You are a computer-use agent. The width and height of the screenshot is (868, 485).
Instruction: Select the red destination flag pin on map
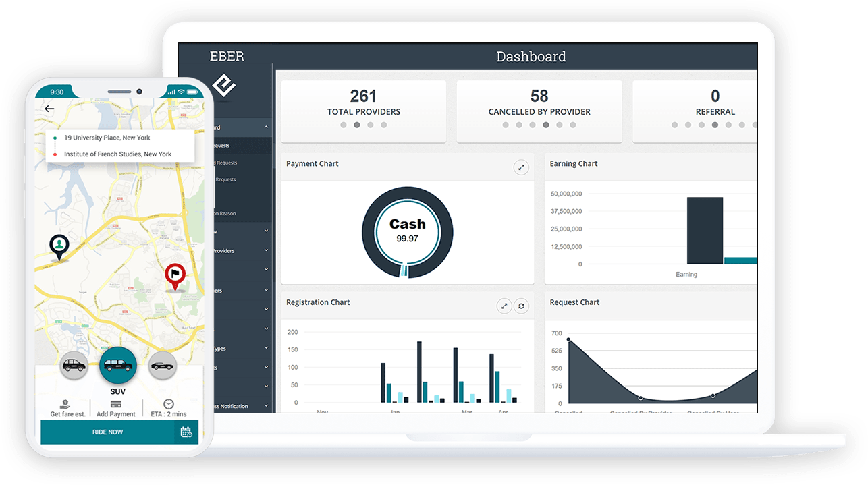(x=175, y=277)
